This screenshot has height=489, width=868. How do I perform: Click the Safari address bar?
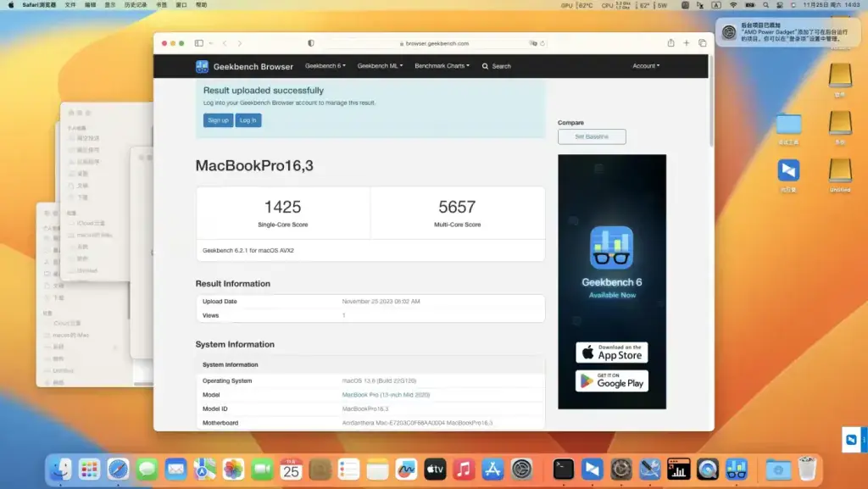(x=434, y=43)
